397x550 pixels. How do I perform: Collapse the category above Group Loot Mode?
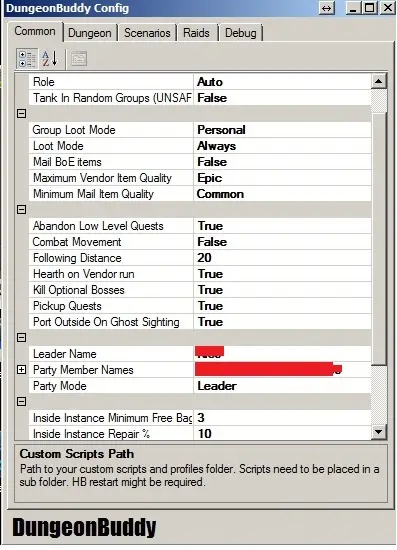pyautogui.click(x=21, y=114)
